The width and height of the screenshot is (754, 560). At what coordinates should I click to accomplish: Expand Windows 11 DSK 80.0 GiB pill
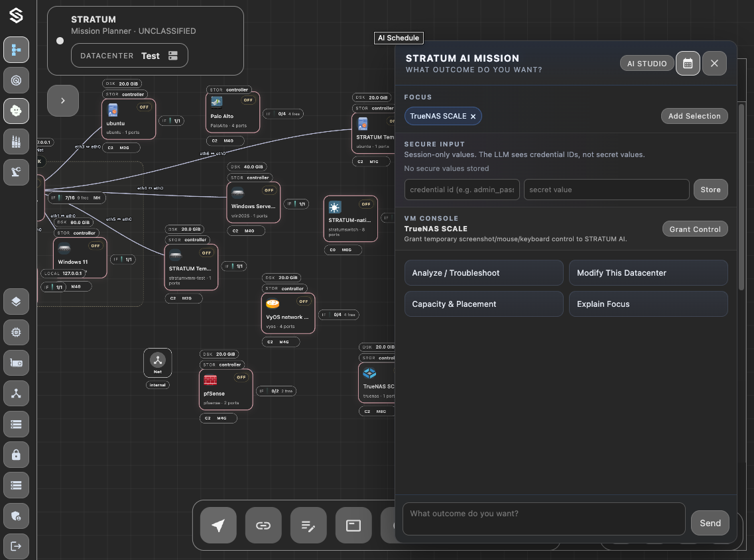pos(74,223)
